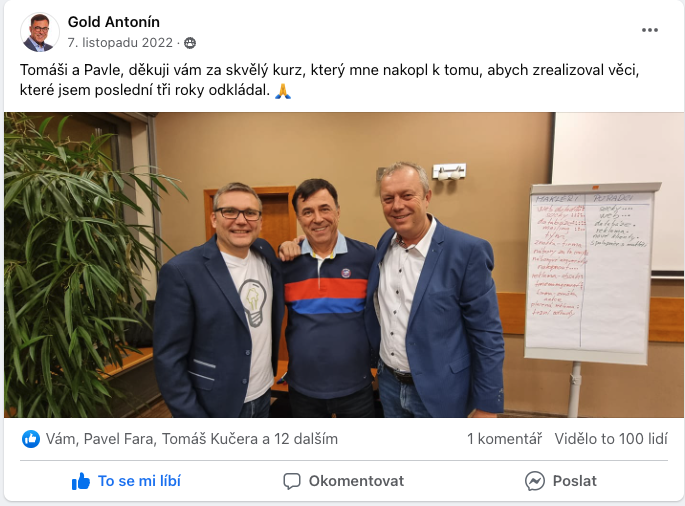Open the three-dot post options menu
The width and height of the screenshot is (685, 506).
[x=650, y=30]
